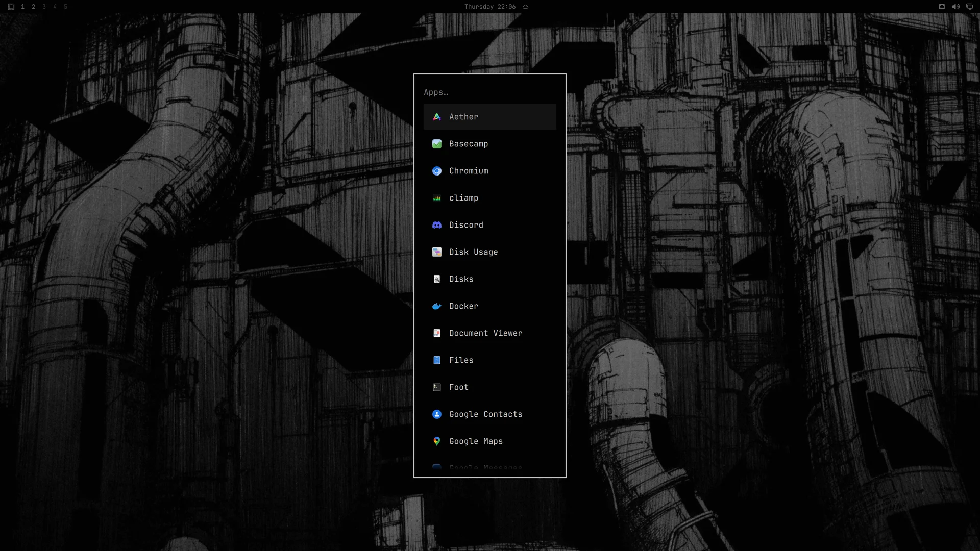Open Document Viewer from the list
The image size is (980, 551).
pos(490,333)
